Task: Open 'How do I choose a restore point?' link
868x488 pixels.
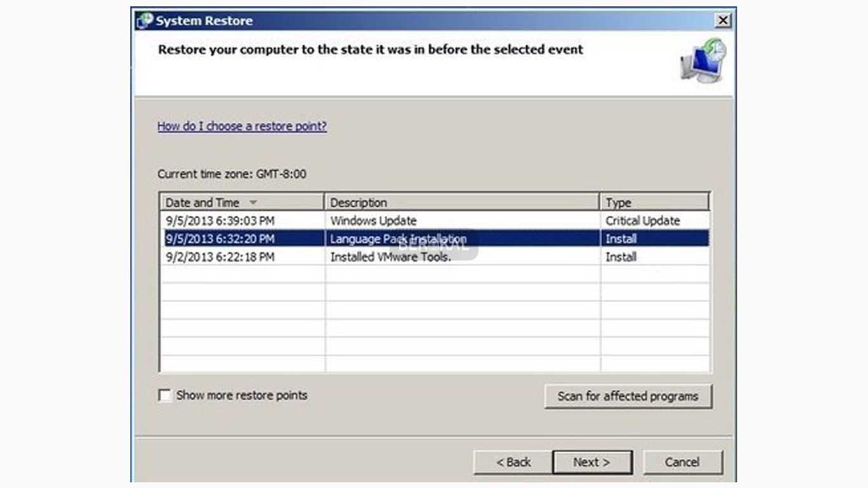Action: tap(241, 126)
